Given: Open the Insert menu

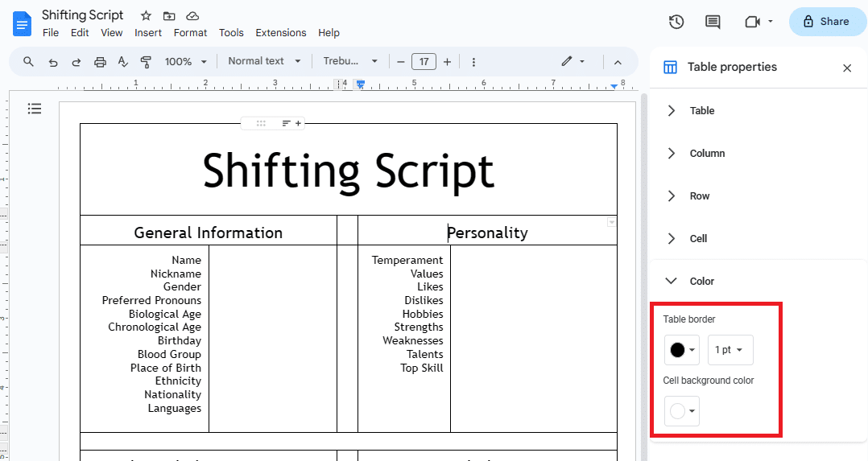Looking at the screenshot, I should (148, 33).
